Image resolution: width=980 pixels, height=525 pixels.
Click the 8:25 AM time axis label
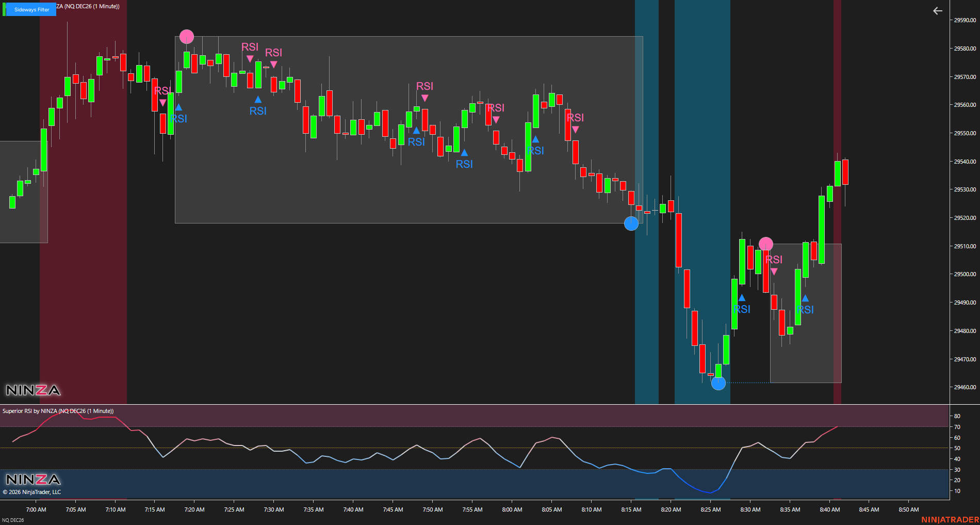(711, 510)
